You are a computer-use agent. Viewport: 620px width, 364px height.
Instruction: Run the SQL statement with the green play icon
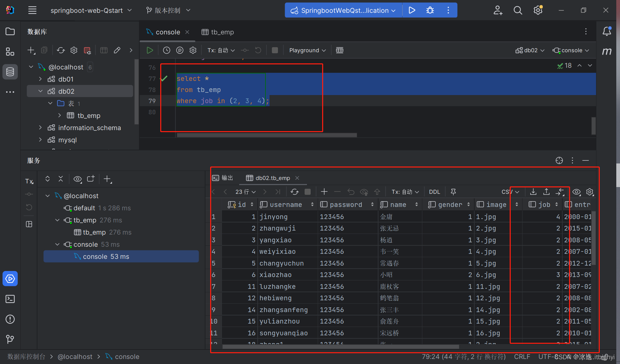[150, 50]
